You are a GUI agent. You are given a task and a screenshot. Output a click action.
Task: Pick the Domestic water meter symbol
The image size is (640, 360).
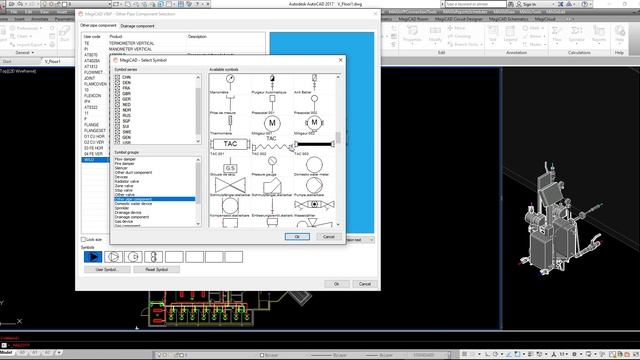click(x=314, y=167)
